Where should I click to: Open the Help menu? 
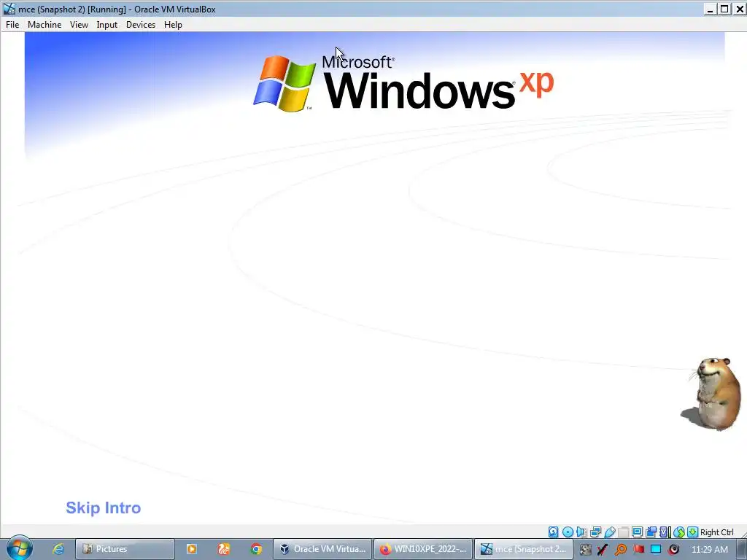[173, 25]
